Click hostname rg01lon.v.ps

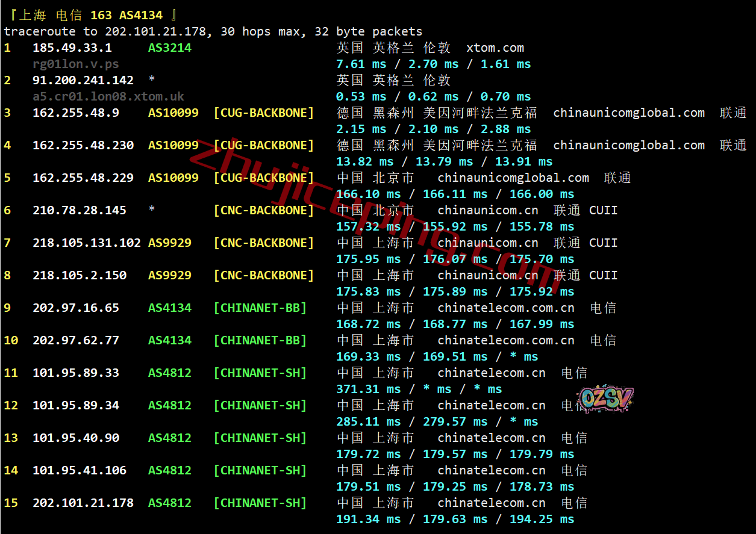tap(76, 64)
